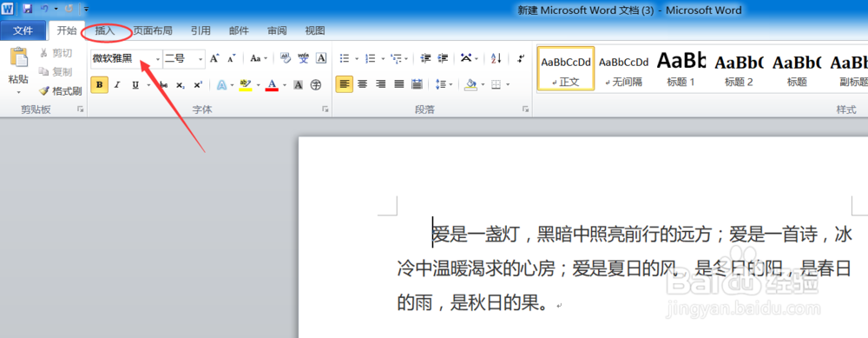Open the font name dropdown arrow

coord(157,59)
